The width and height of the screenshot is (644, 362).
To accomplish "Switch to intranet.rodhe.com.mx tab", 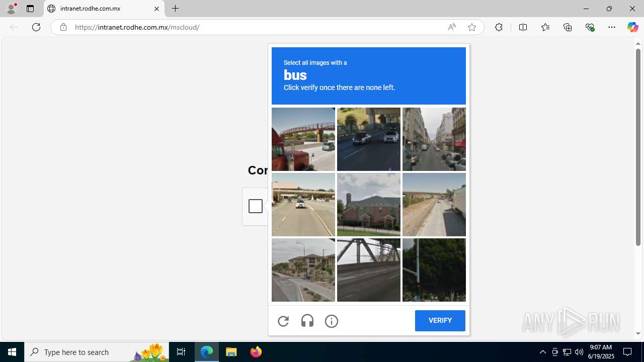I will [104, 9].
